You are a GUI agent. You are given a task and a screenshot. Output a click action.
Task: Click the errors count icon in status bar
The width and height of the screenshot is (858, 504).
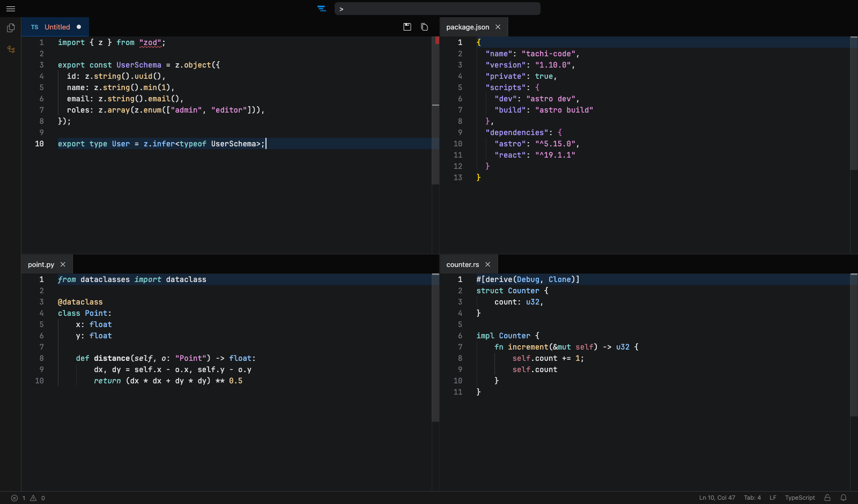coord(14,498)
